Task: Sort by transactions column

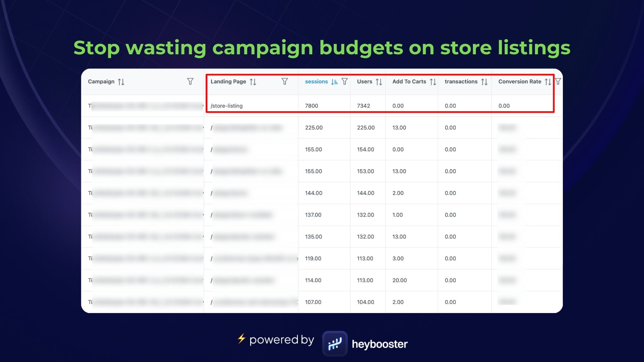Action: pyautogui.click(x=484, y=82)
